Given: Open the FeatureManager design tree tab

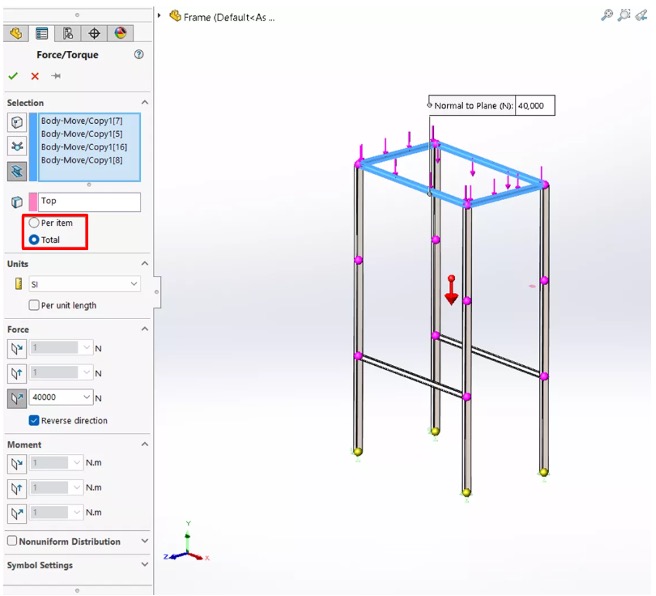Looking at the screenshot, I should click(16, 33).
